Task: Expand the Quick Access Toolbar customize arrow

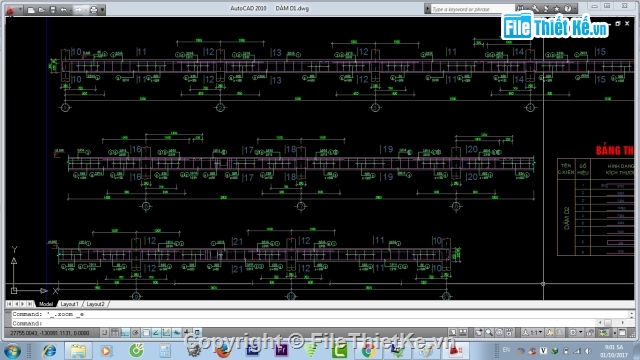Action: (x=102, y=10)
